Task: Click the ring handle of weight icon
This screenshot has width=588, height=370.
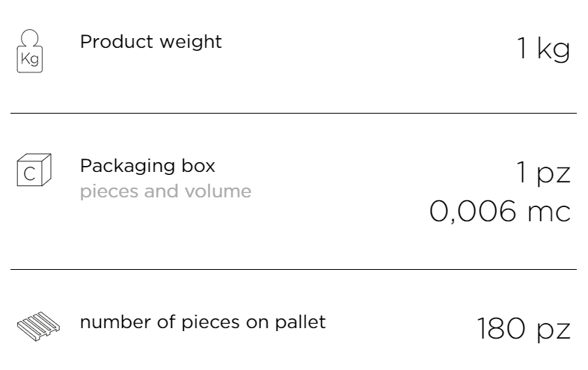Action: 30,37
